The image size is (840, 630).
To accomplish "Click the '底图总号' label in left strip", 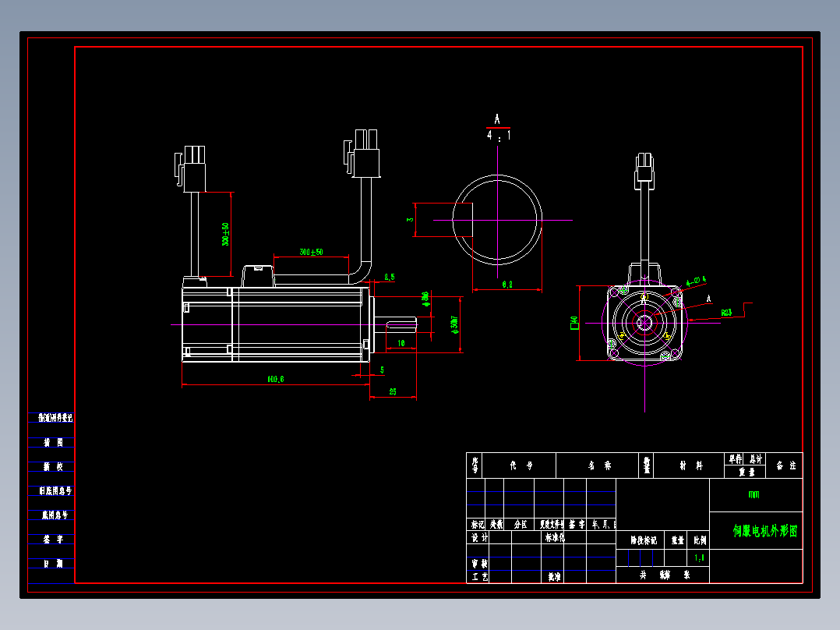I will click(55, 515).
